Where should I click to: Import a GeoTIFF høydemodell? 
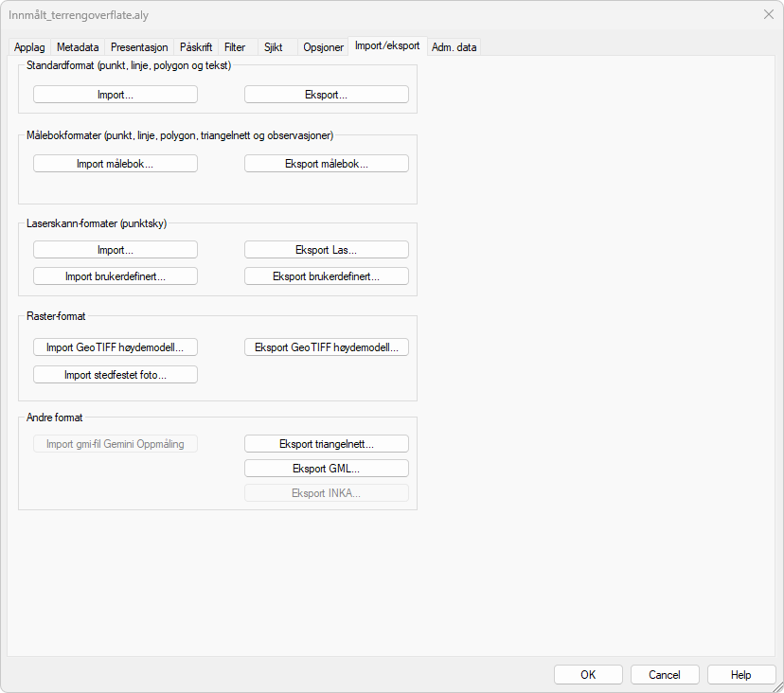116,347
